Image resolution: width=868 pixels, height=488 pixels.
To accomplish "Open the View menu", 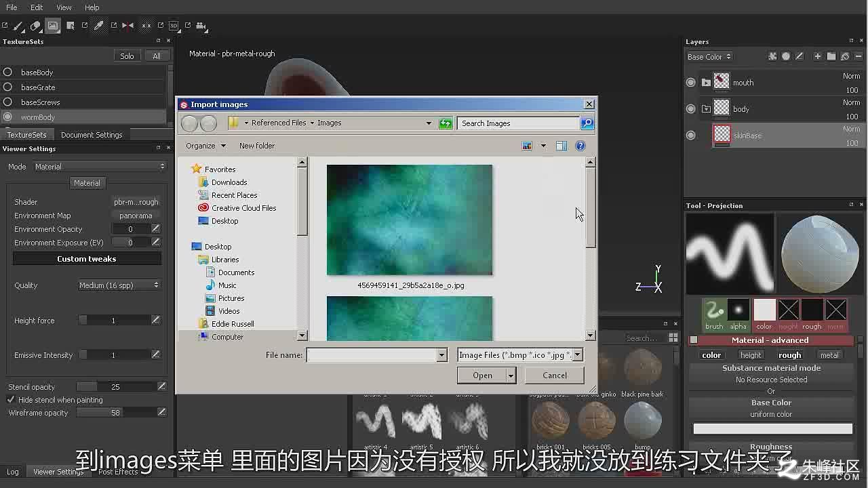I will coord(64,7).
